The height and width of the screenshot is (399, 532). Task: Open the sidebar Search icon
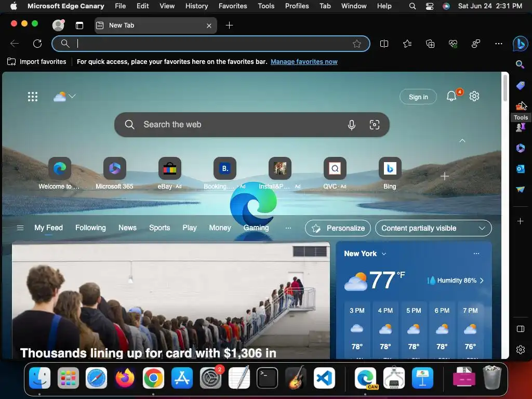(x=520, y=64)
